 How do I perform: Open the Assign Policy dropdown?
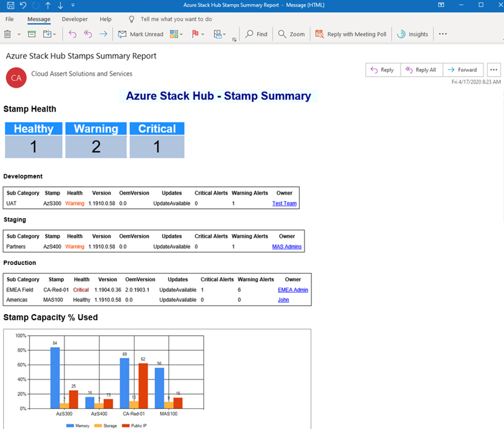(x=219, y=34)
